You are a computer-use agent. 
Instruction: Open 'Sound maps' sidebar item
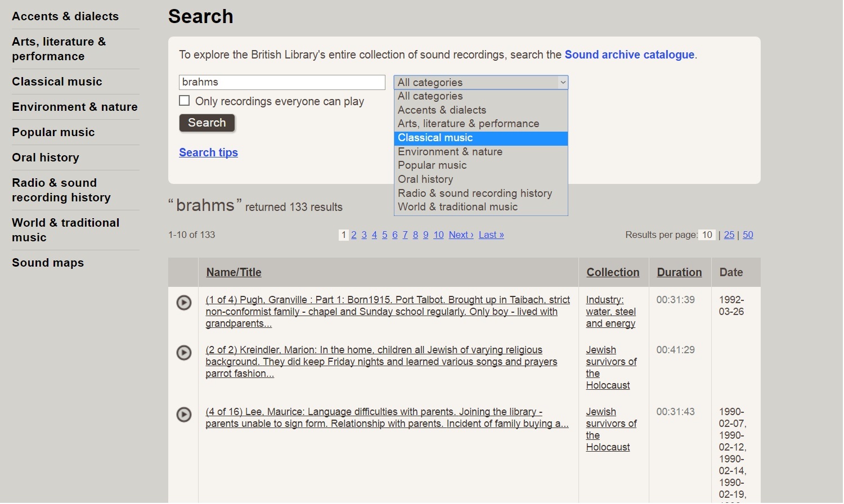[48, 263]
